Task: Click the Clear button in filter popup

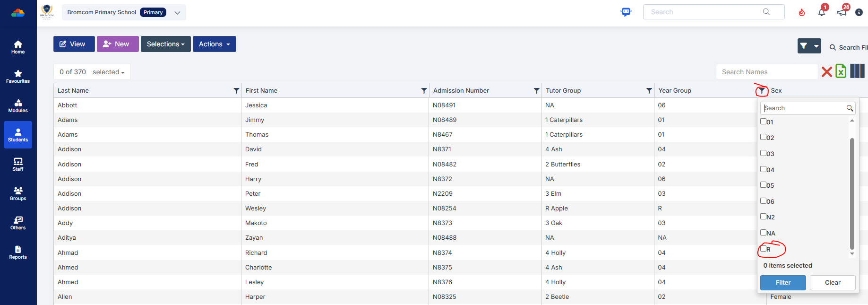Action: 832,282
